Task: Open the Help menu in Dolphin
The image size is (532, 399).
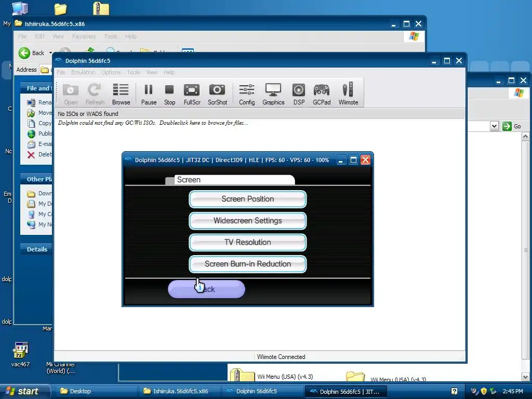Action: (x=169, y=72)
